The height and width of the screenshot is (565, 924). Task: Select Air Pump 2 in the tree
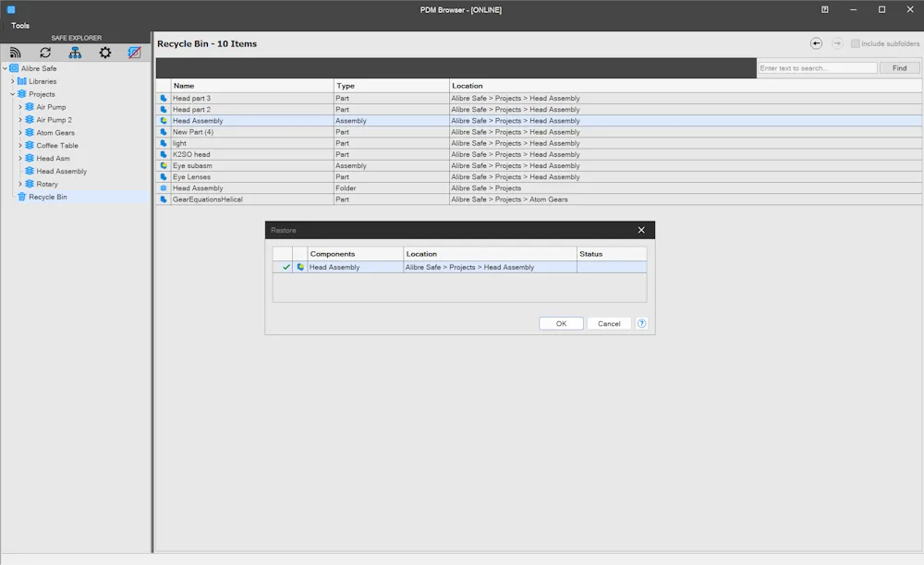[x=55, y=119]
